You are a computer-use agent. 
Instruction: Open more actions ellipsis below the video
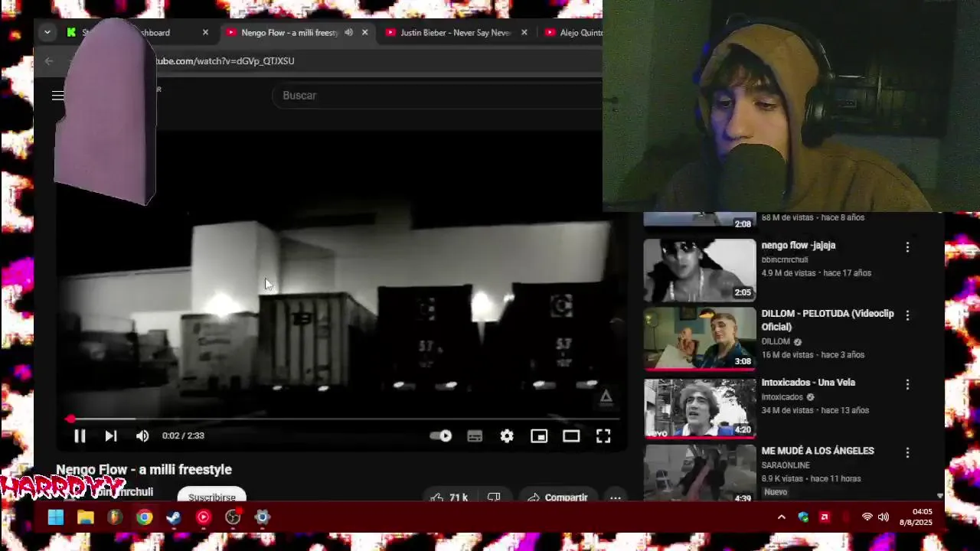pyautogui.click(x=615, y=497)
